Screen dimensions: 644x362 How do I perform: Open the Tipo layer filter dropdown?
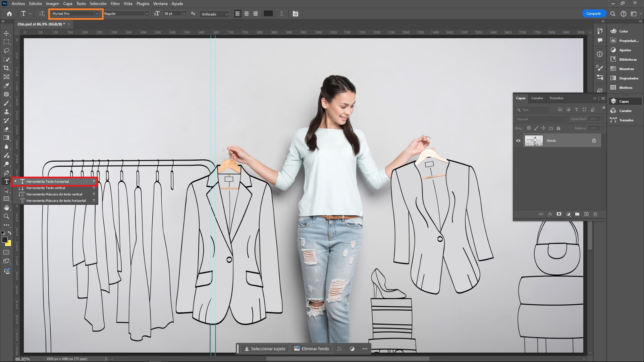(x=533, y=110)
